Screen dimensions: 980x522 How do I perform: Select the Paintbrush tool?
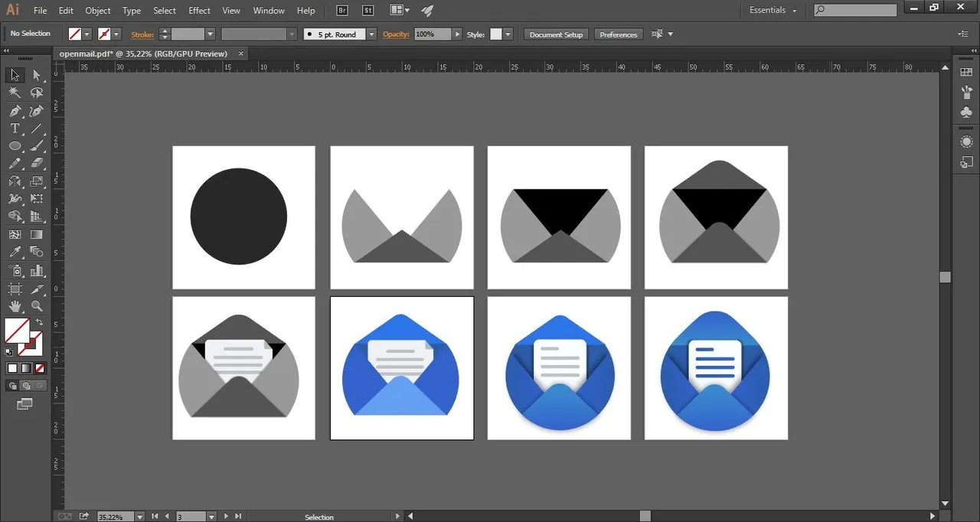[x=36, y=146]
